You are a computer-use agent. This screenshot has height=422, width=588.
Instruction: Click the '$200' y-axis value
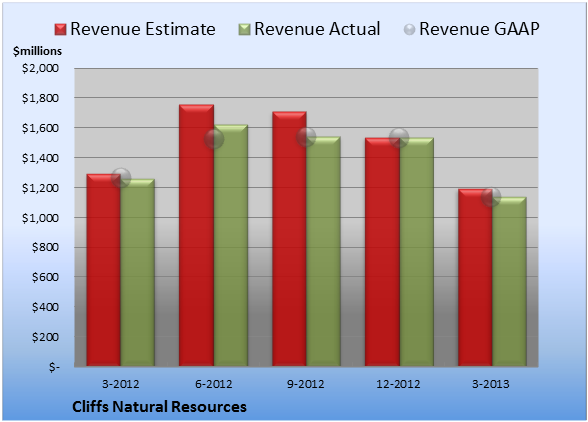pyautogui.click(x=45, y=337)
